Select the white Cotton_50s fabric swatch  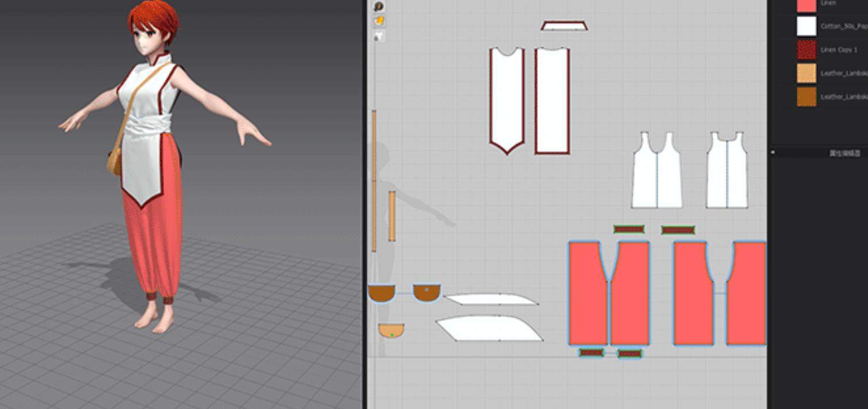pyautogui.click(x=806, y=26)
